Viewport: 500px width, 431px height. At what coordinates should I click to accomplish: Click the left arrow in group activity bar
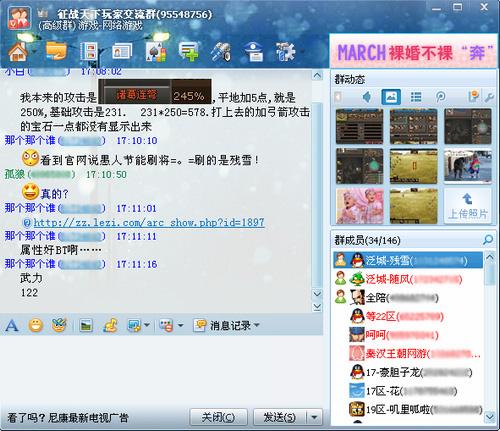tap(338, 97)
